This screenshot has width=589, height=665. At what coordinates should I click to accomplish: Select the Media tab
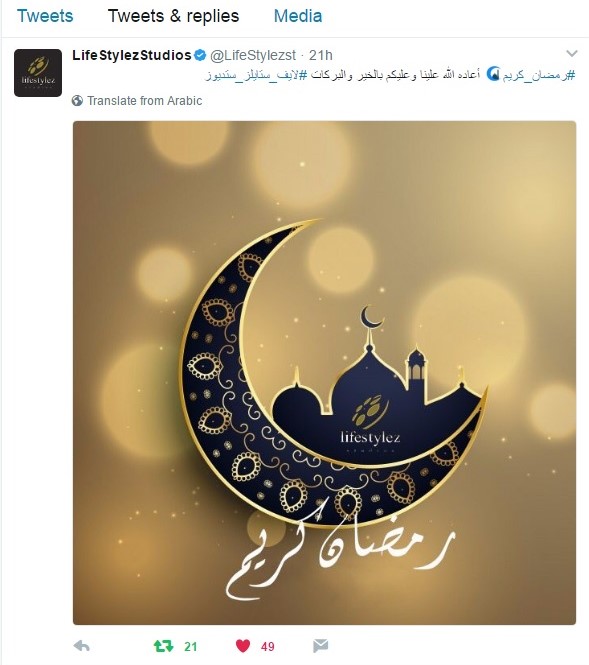298,16
